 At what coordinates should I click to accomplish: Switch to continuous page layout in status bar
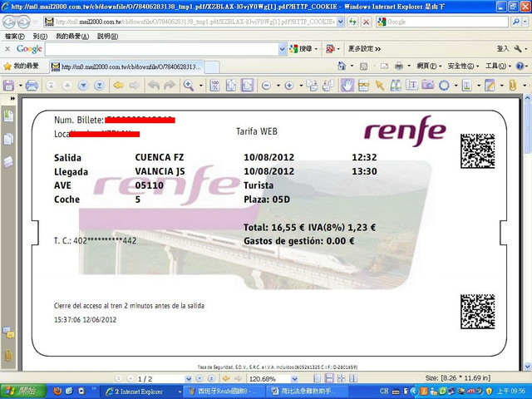pyautogui.click(x=329, y=378)
